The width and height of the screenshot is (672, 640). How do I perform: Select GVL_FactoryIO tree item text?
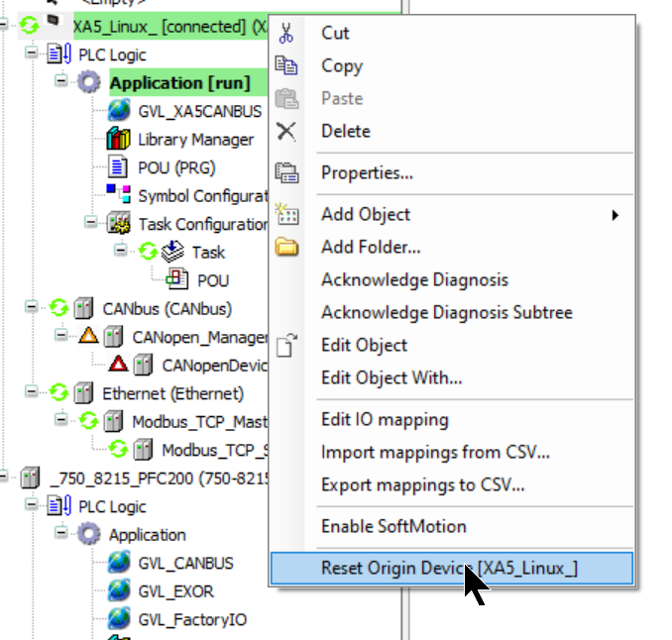click(192, 620)
